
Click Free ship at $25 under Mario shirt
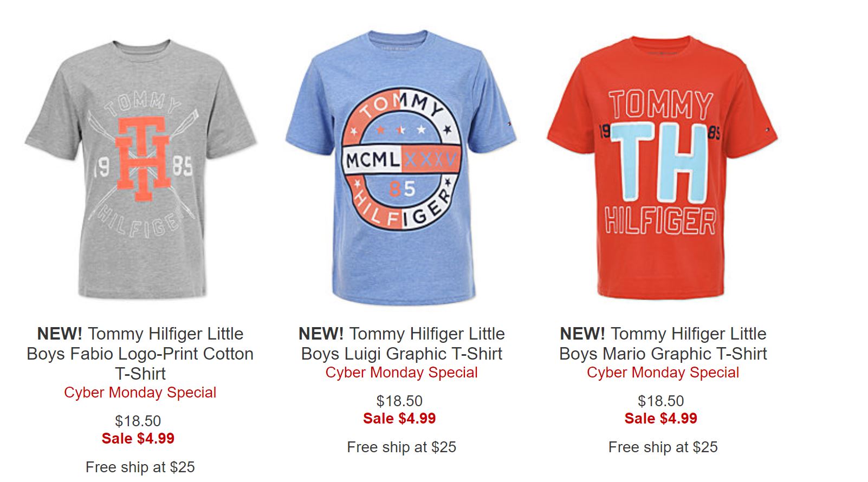coord(663,447)
